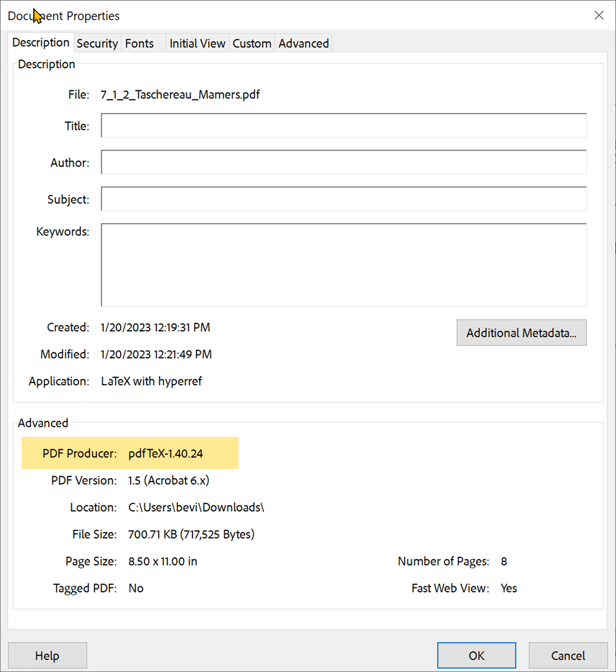This screenshot has width=616, height=672.
Task: Click inside the Title field
Action: (343, 126)
